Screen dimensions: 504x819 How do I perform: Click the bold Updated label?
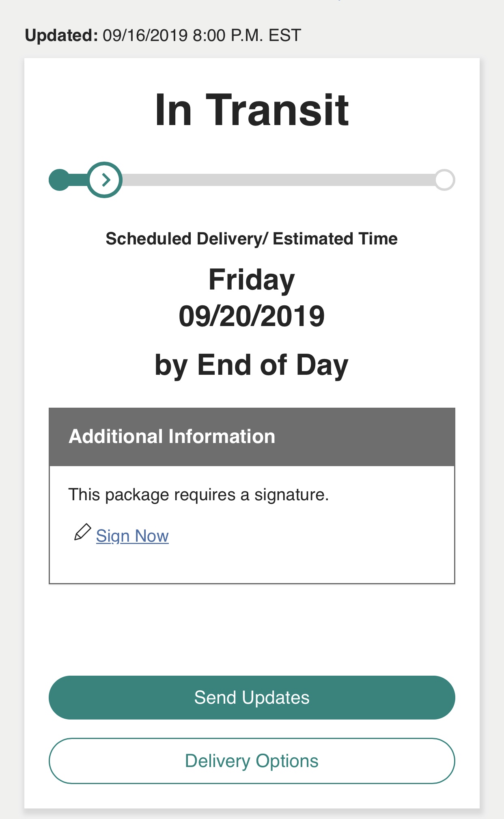pos(61,35)
